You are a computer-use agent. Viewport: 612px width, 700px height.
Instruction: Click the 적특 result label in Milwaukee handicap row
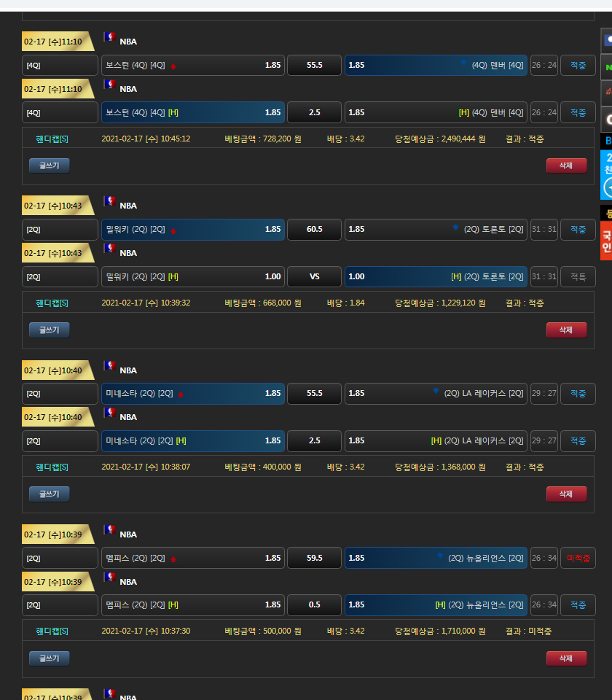[x=578, y=276]
